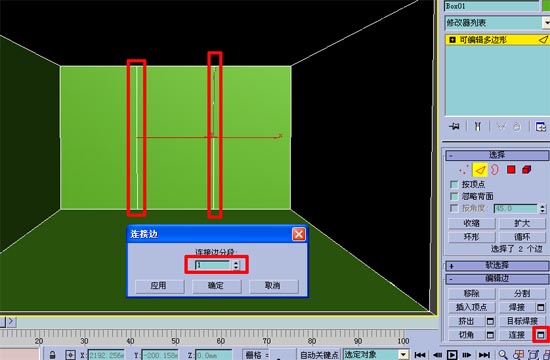
Task: Click the play animation button
Action: [452, 355]
